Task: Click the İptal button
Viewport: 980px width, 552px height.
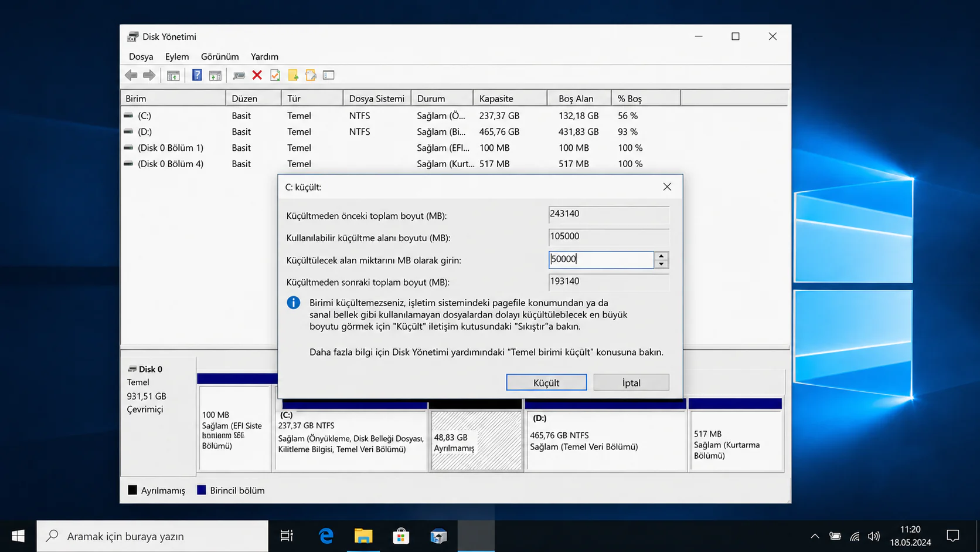Action: point(631,382)
